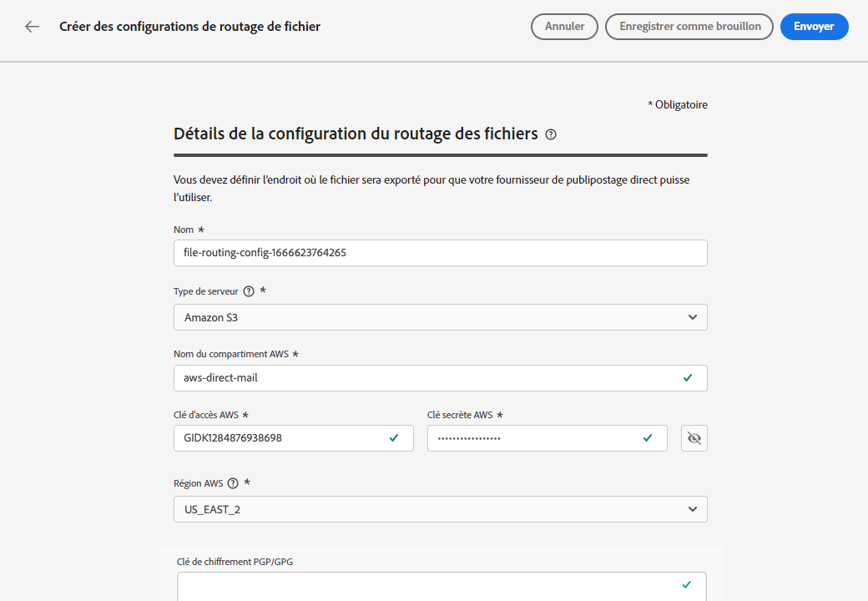Click help icon next to Région AWS
The image size is (868, 601).
(233, 483)
